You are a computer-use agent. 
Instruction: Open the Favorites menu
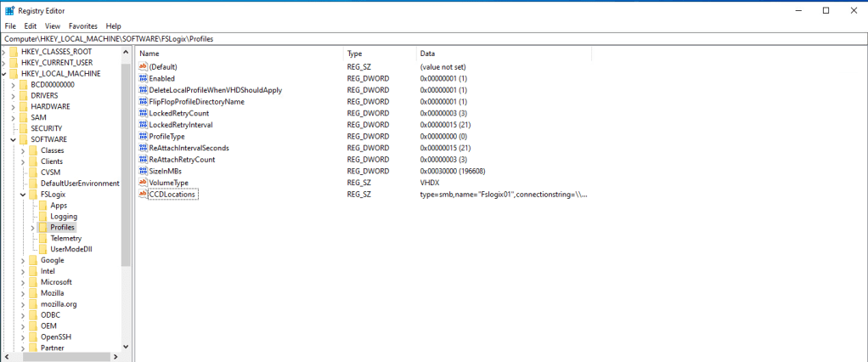pos(82,26)
